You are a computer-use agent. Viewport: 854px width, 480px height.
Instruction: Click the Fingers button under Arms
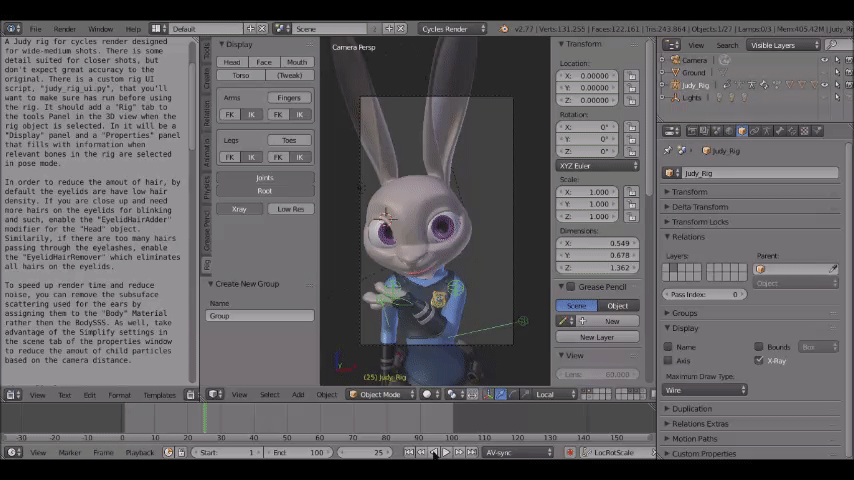(288, 98)
